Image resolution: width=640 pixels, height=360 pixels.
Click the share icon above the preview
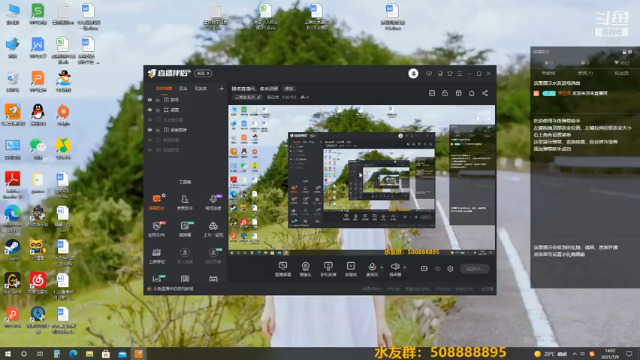click(x=485, y=93)
